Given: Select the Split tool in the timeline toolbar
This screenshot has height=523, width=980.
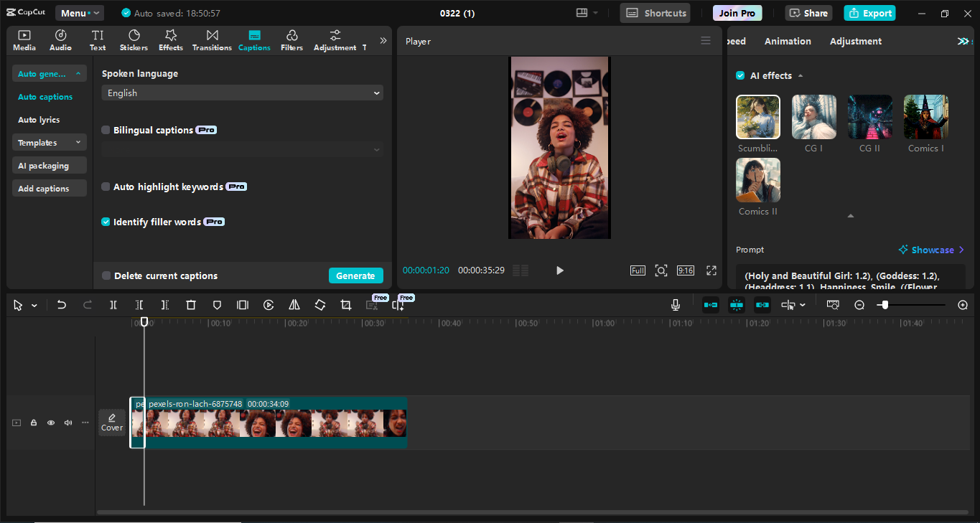Looking at the screenshot, I should tap(113, 305).
